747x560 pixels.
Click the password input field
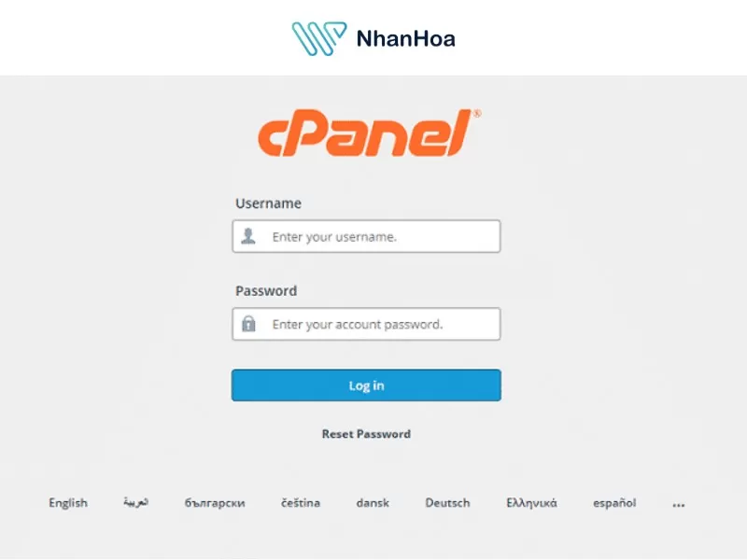[x=383, y=324]
